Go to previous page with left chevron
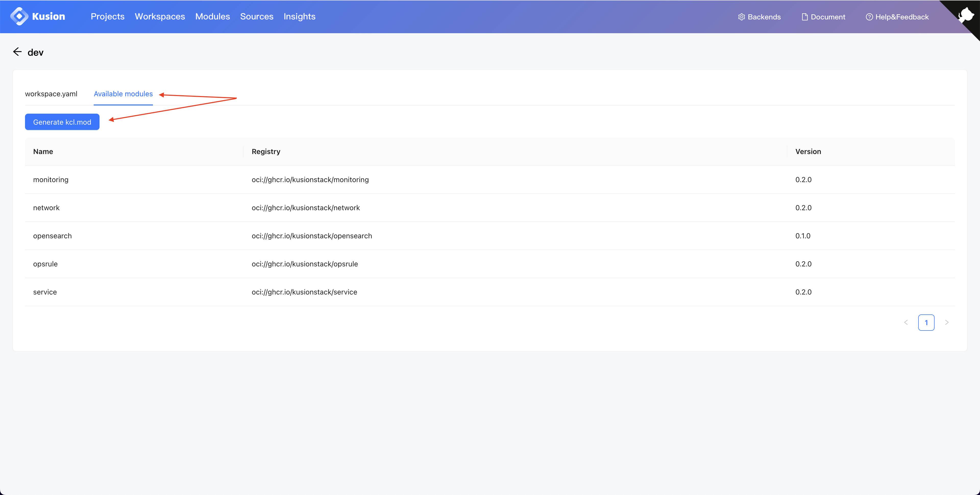Viewport: 980px width, 495px height. [906, 323]
